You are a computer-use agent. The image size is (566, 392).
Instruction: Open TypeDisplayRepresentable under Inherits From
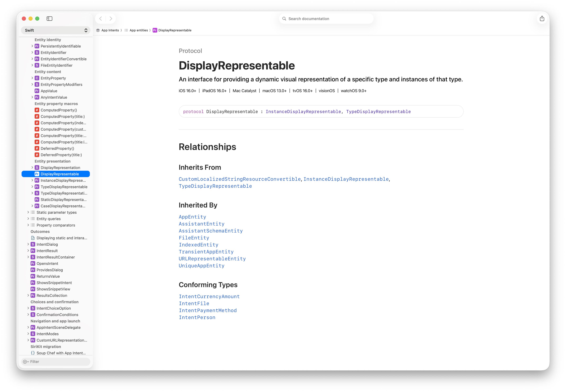pos(215,186)
